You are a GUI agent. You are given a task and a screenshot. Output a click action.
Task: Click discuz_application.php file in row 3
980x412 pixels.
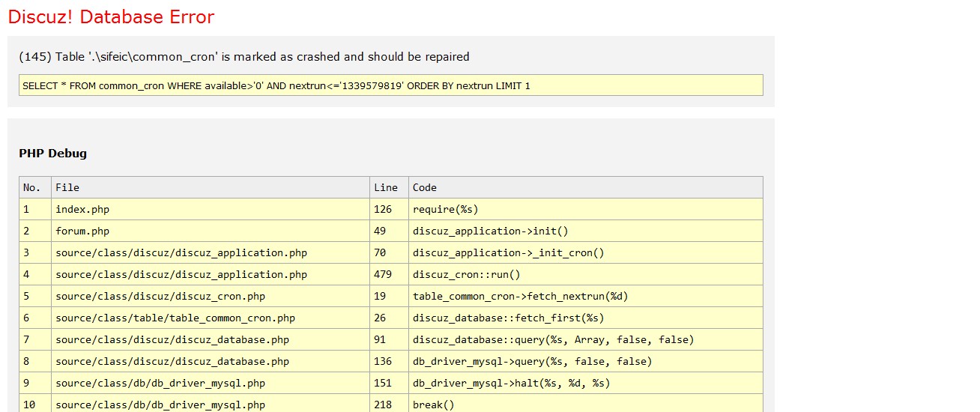pyautogui.click(x=211, y=252)
